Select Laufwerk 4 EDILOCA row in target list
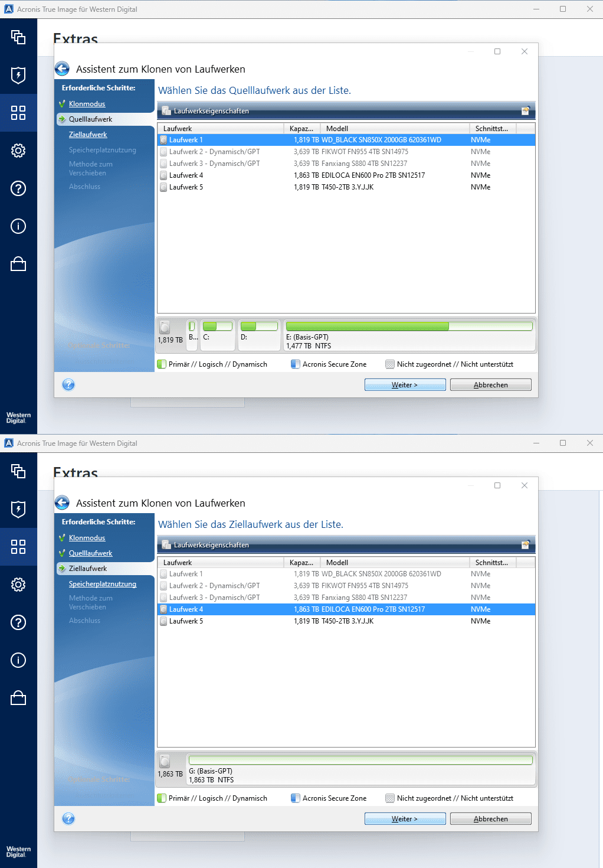 346,609
